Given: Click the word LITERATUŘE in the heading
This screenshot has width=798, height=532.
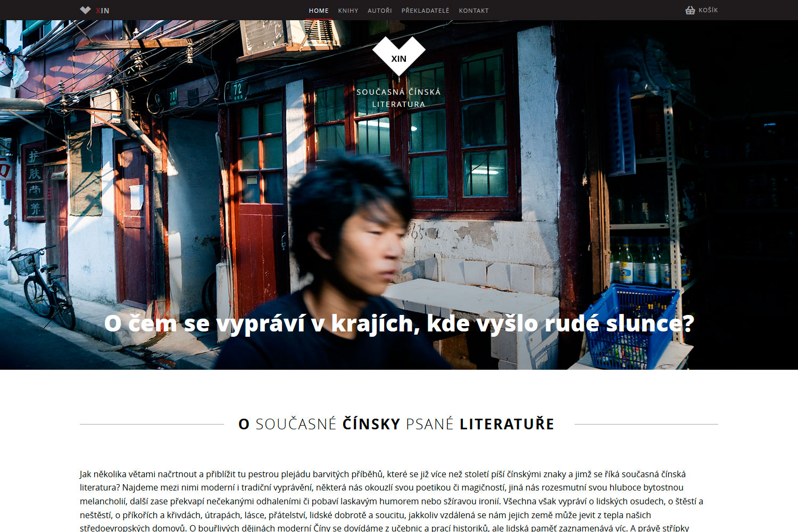Looking at the screenshot, I should pos(507,424).
